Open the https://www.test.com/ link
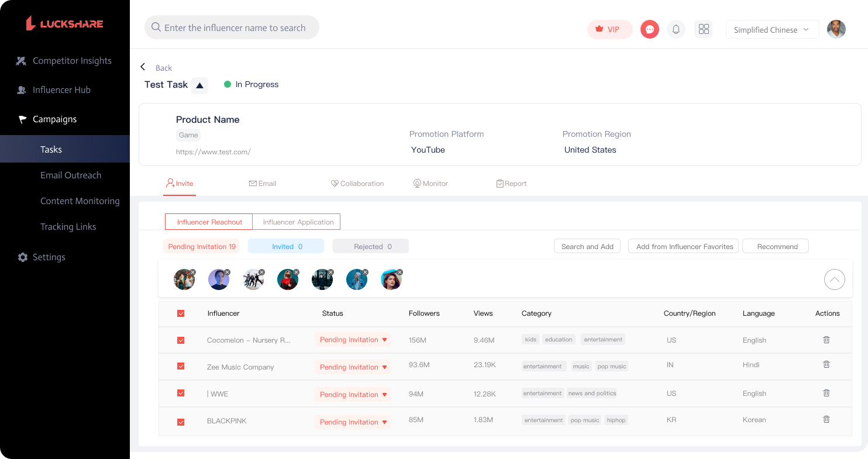 click(213, 152)
